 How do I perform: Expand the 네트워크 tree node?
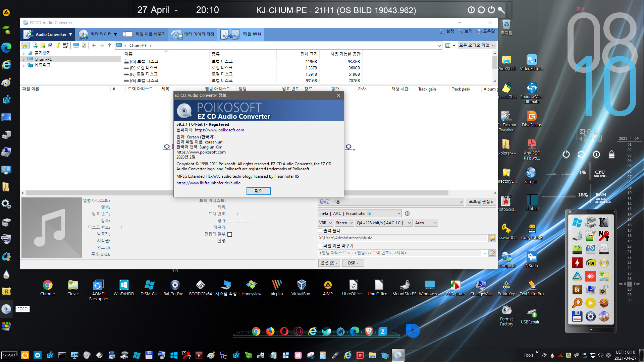(23, 65)
